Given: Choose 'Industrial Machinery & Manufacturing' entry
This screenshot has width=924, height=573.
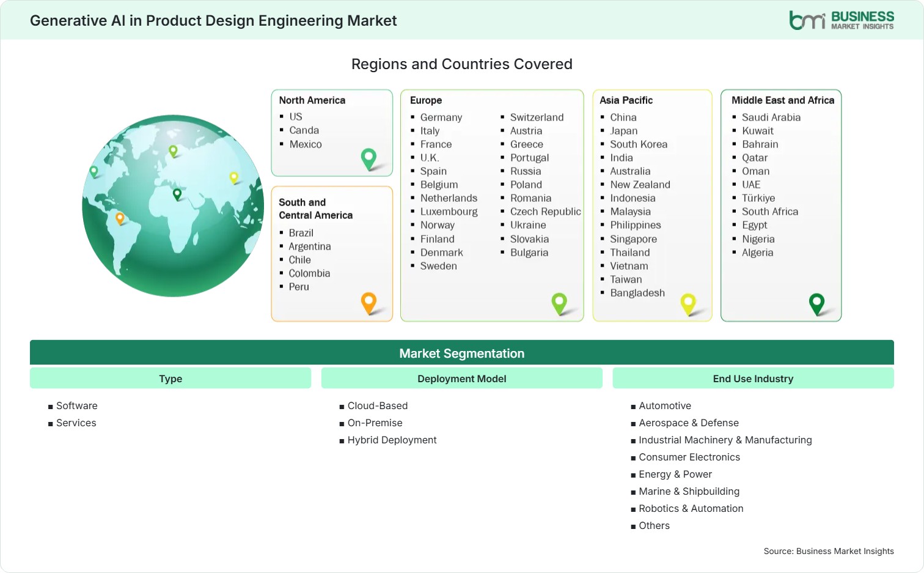Looking at the screenshot, I should [725, 440].
